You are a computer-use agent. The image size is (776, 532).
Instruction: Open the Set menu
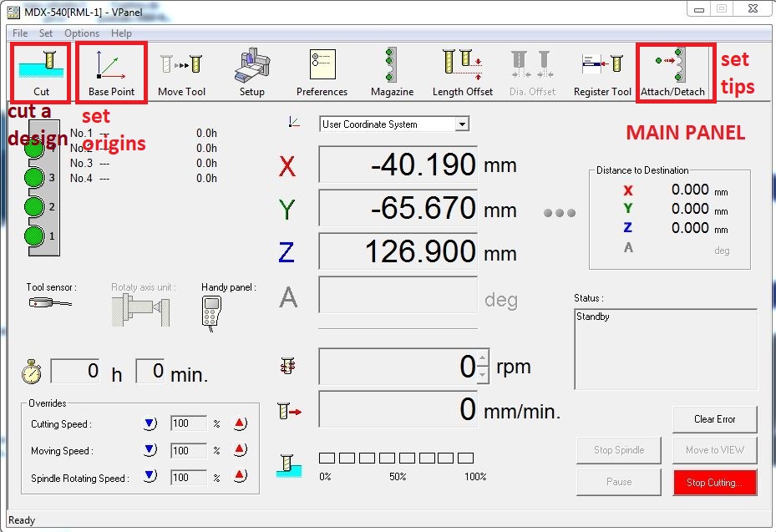click(46, 33)
